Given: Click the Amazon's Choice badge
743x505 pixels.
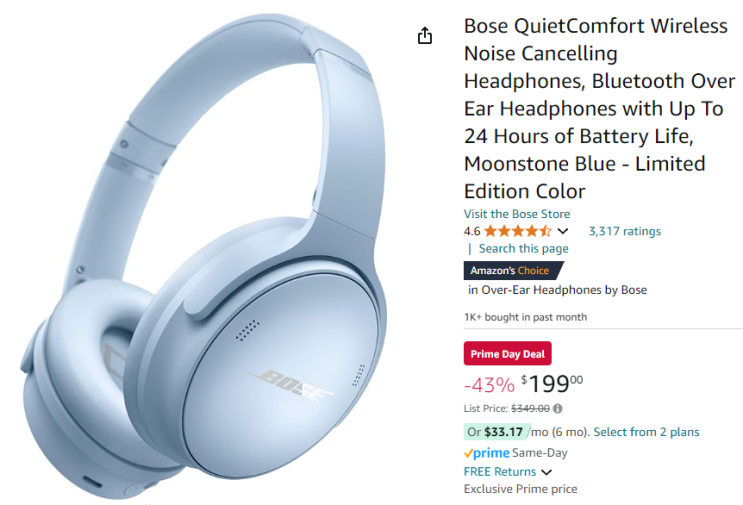Looking at the screenshot, I should coord(513,271).
